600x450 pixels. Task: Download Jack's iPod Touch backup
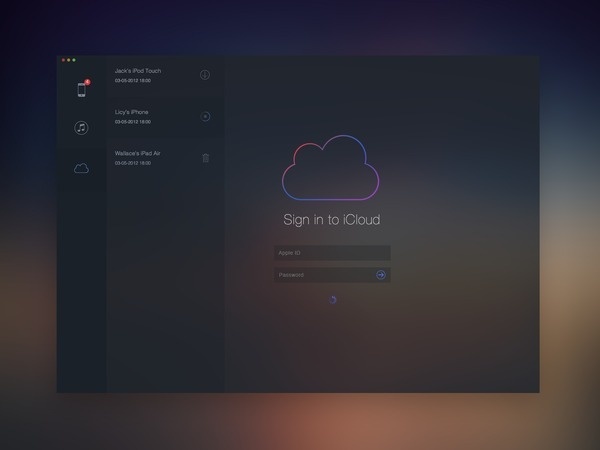pyautogui.click(x=205, y=75)
